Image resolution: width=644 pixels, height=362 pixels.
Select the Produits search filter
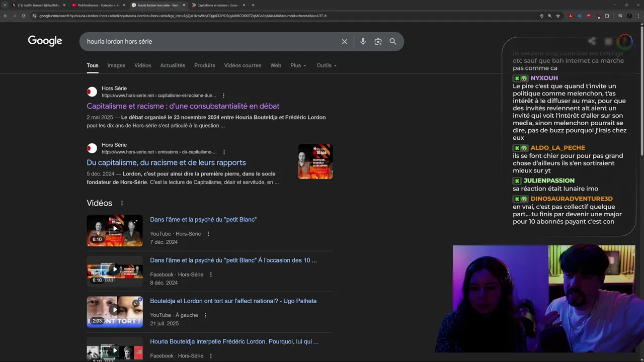[x=205, y=65]
